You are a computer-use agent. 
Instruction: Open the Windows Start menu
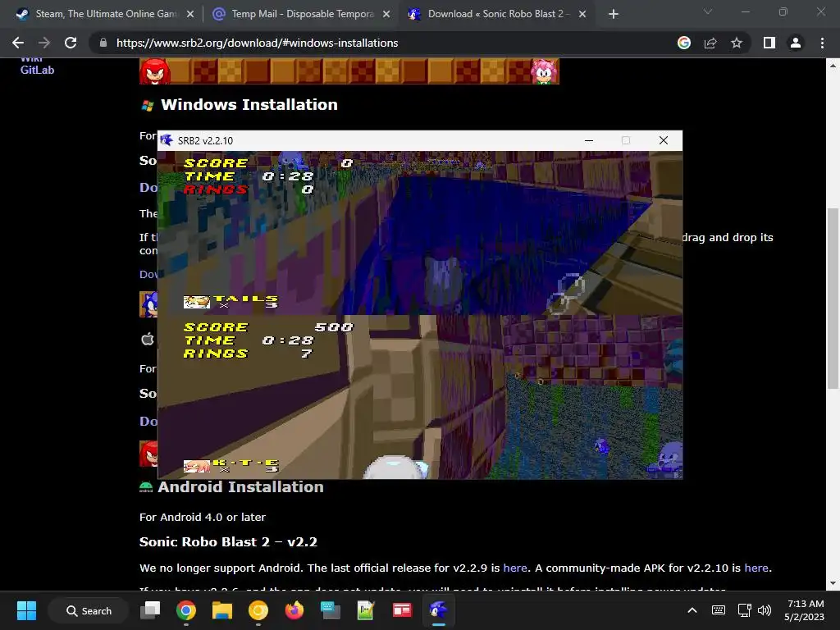point(26,610)
